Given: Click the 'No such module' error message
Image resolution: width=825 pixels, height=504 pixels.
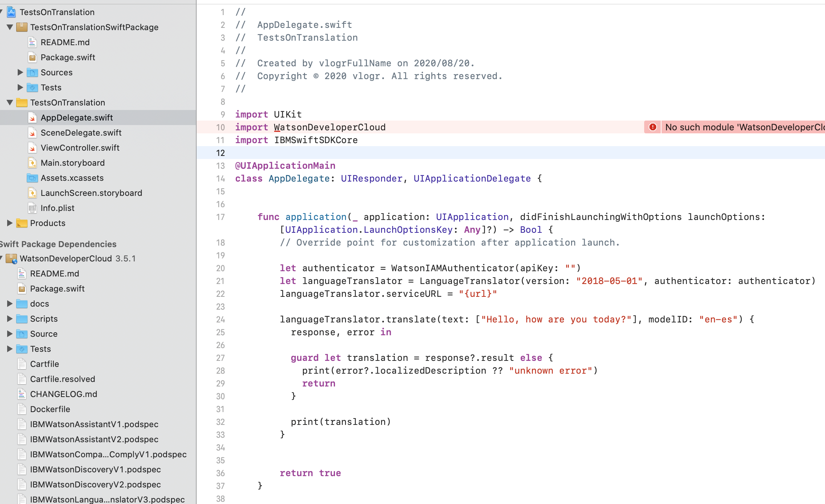Looking at the screenshot, I should point(744,127).
